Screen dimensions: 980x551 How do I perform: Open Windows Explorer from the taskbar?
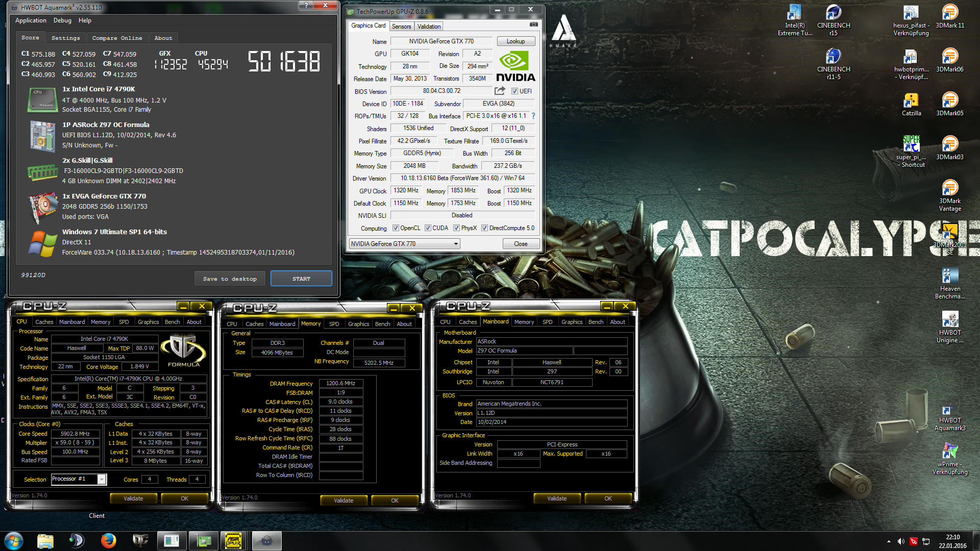45,541
